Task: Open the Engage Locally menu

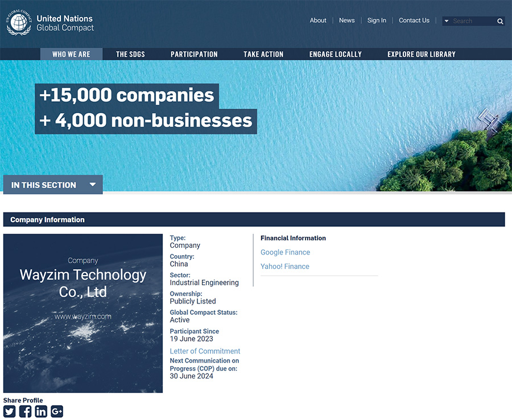Action: click(x=335, y=54)
